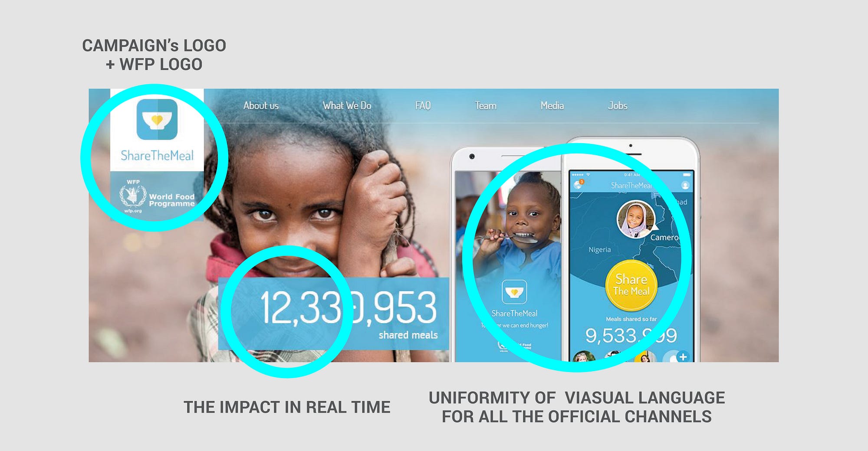Tap the globe notification icon with badge
The width and height of the screenshot is (868, 451).
coord(578,184)
